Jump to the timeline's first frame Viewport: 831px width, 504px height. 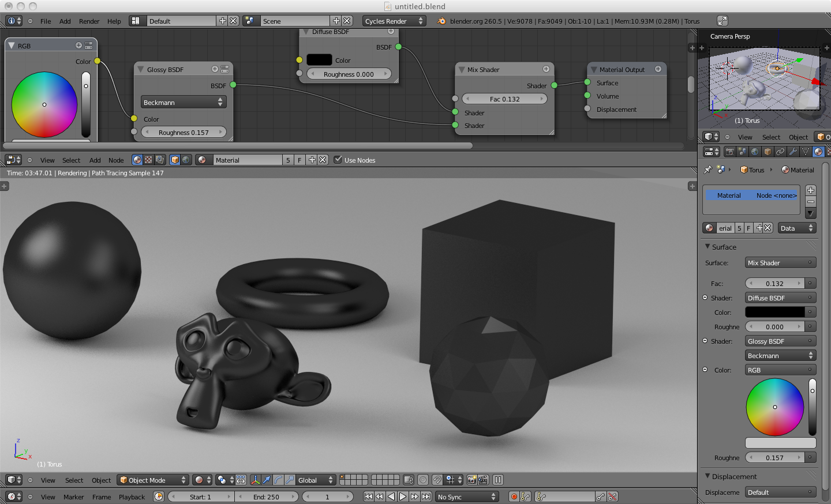pos(368,497)
